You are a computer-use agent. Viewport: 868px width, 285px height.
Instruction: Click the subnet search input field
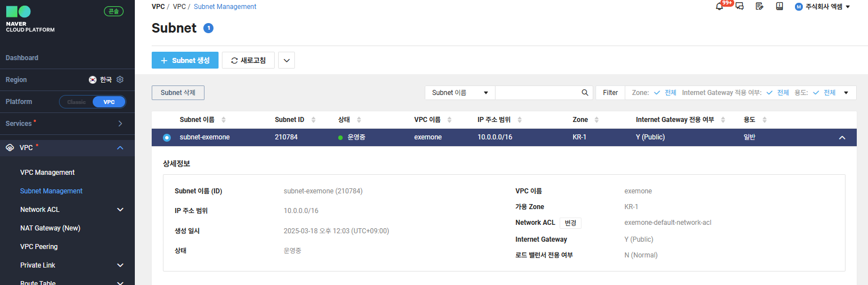pyautogui.click(x=537, y=93)
